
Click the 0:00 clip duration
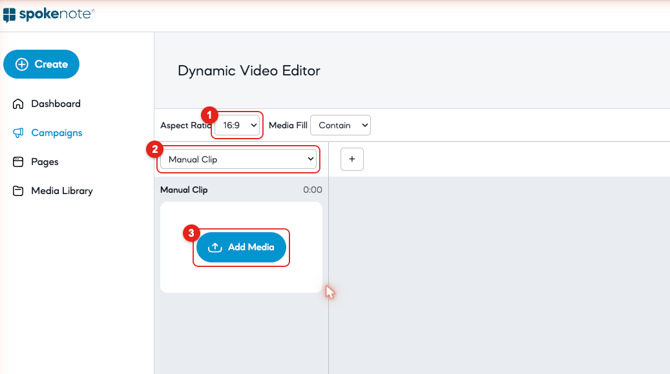pyautogui.click(x=312, y=190)
